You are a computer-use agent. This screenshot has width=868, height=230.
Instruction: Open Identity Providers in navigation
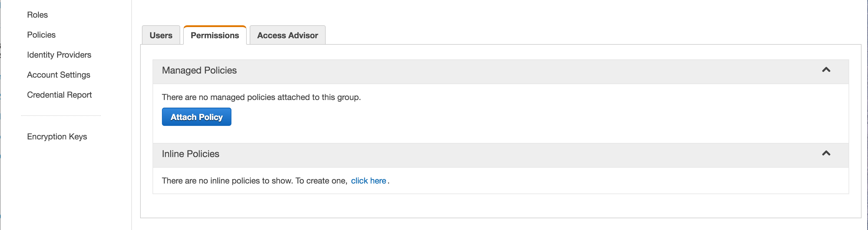(59, 55)
